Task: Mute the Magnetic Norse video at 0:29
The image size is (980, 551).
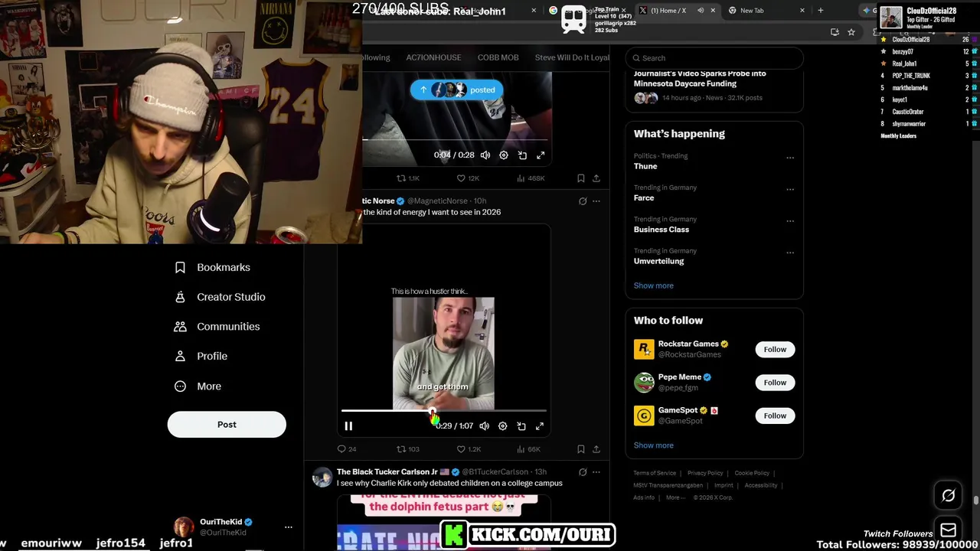Action: [485, 426]
